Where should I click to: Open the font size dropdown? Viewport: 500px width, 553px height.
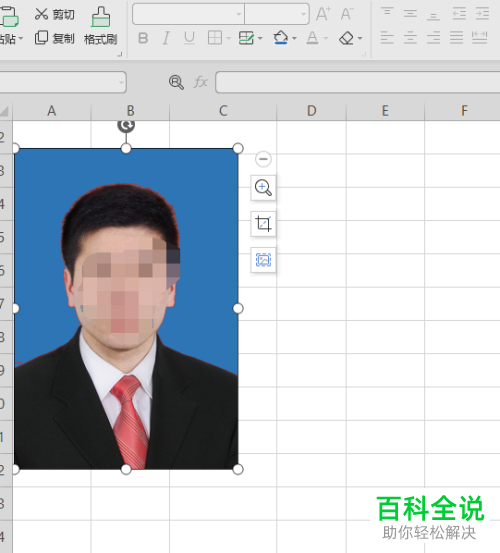(303, 14)
